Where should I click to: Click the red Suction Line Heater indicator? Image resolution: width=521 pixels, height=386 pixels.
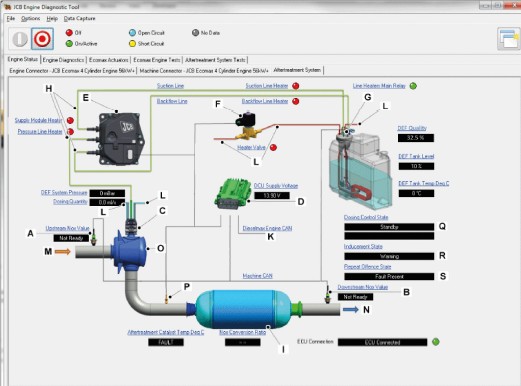295,86
